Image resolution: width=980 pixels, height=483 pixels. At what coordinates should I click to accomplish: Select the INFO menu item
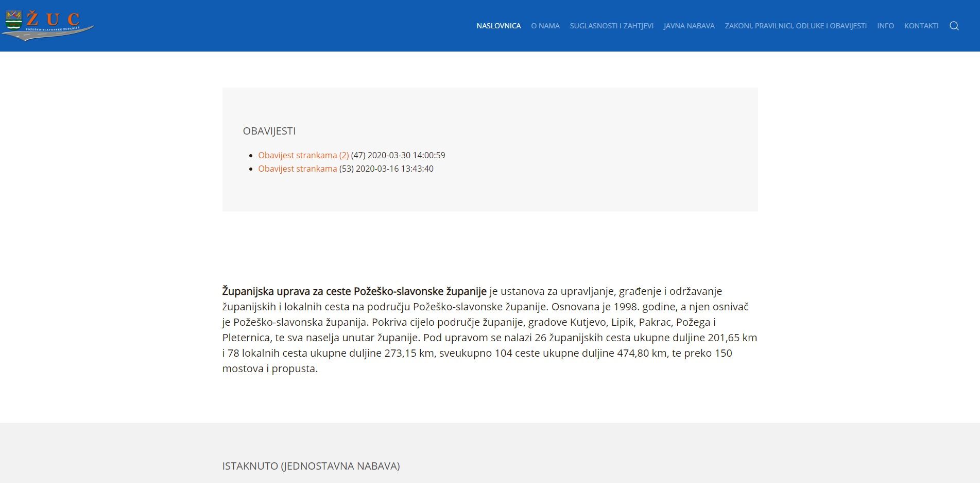tap(885, 26)
